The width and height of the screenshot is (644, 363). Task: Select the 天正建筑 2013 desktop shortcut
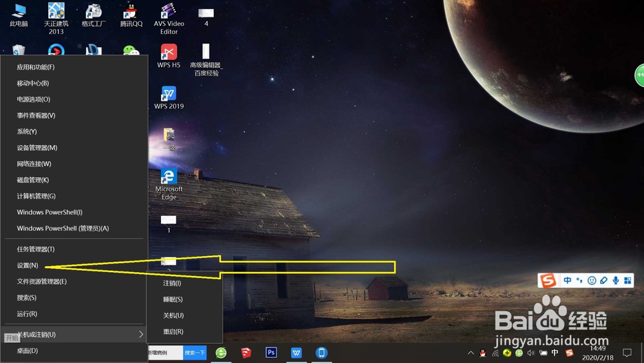click(x=56, y=19)
